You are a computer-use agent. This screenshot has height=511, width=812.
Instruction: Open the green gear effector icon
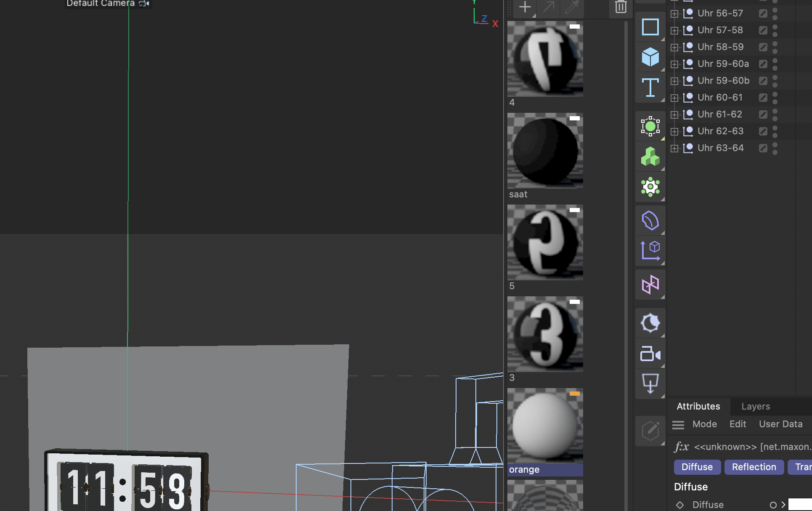(650, 187)
